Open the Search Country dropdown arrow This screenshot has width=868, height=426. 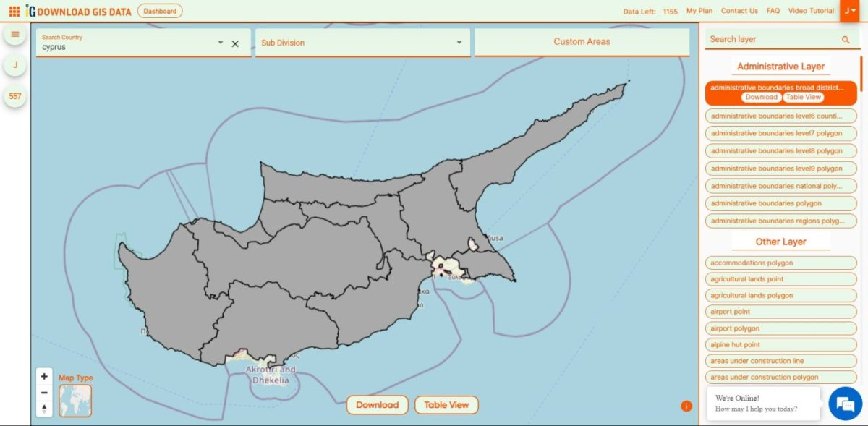[220, 43]
